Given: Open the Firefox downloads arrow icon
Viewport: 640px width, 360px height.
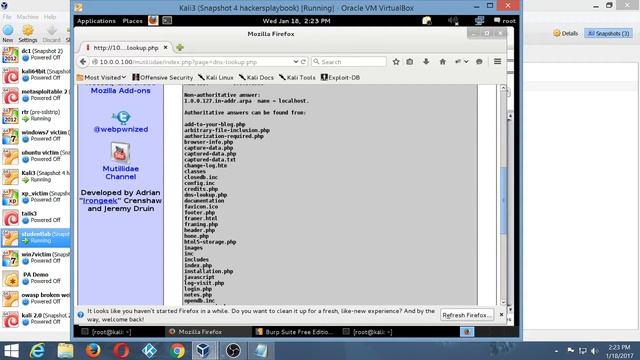Looking at the screenshot, I should coord(426,62).
